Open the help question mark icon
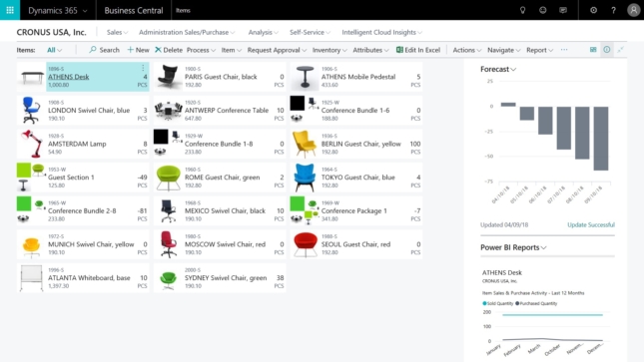Screen dimensions: 644x362 pyautogui.click(x=613, y=10)
